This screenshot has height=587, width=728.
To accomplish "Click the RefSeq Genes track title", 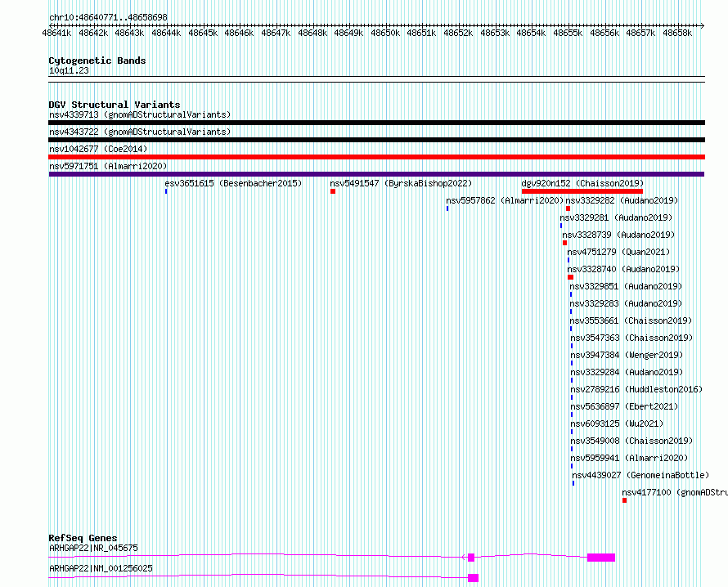I will pyautogui.click(x=83, y=538).
